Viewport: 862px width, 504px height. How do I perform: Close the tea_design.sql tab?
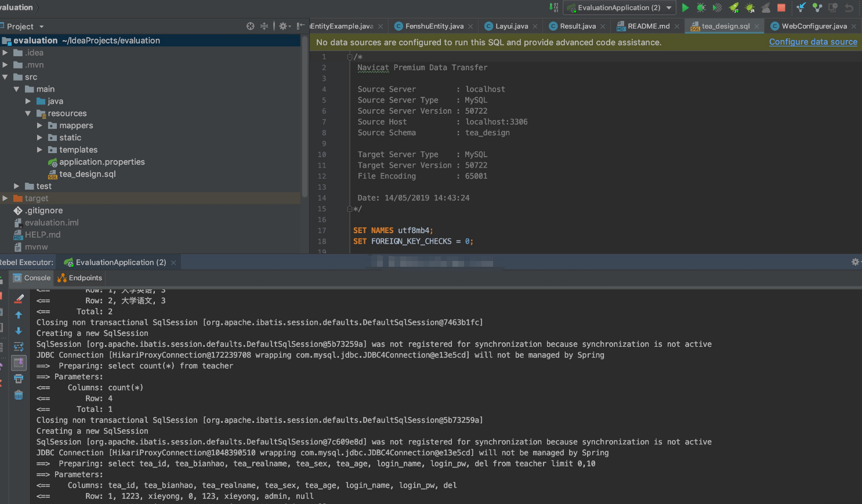(757, 27)
